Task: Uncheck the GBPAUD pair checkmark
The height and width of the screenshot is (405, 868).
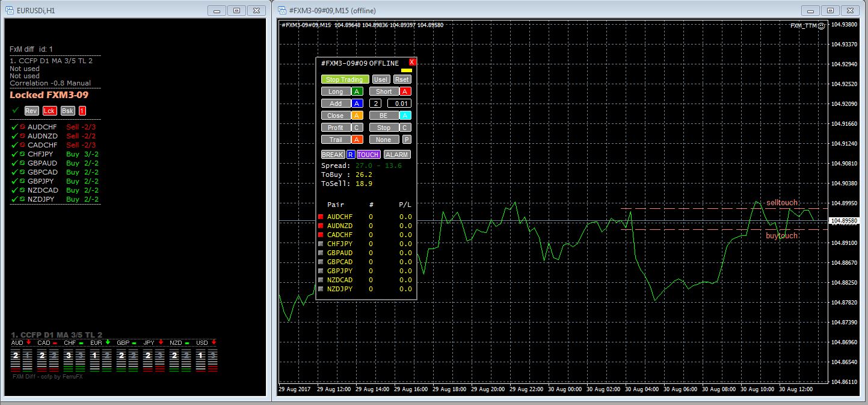Action: [14, 163]
